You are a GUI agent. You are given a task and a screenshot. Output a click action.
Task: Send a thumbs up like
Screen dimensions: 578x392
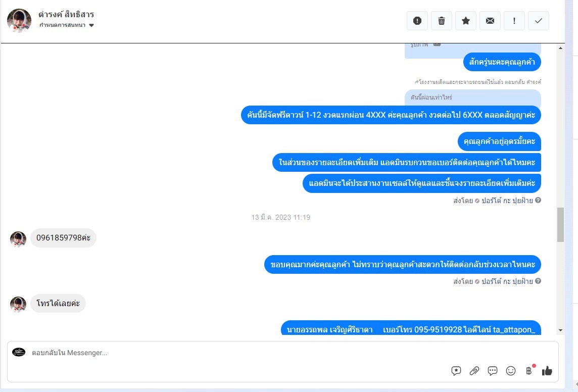[x=547, y=371]
